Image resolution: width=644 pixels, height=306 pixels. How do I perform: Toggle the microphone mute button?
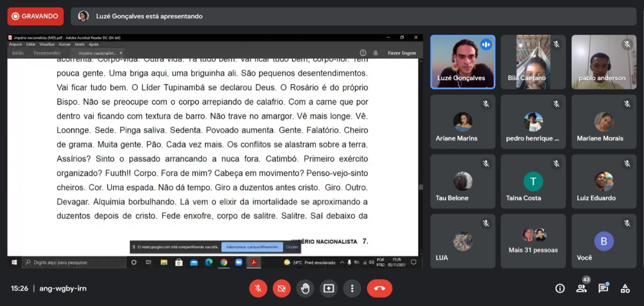258,288
